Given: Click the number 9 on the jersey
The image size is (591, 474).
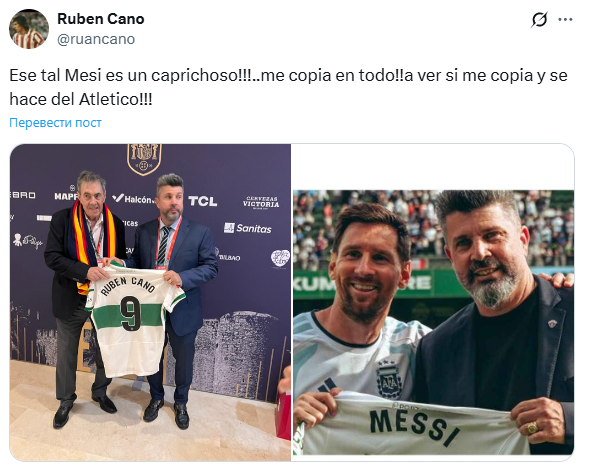Looking at the screenshot, I should pyautogui.click(x=131, y=313).
